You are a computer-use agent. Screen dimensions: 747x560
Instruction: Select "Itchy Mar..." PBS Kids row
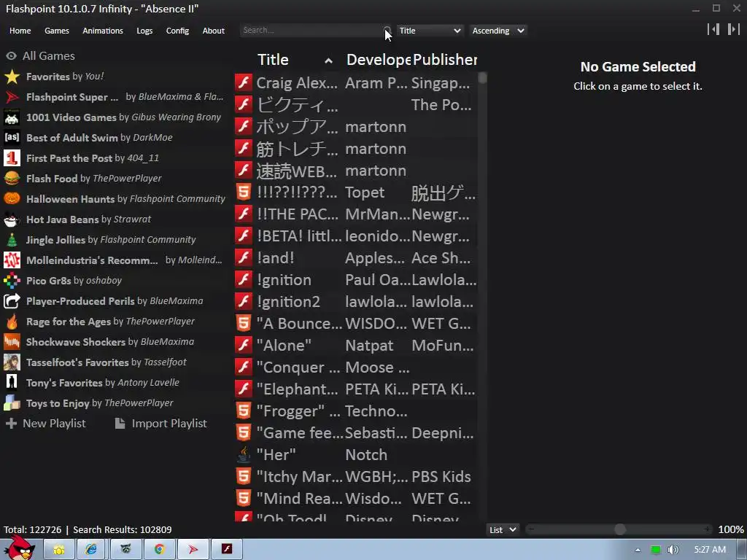356,477
